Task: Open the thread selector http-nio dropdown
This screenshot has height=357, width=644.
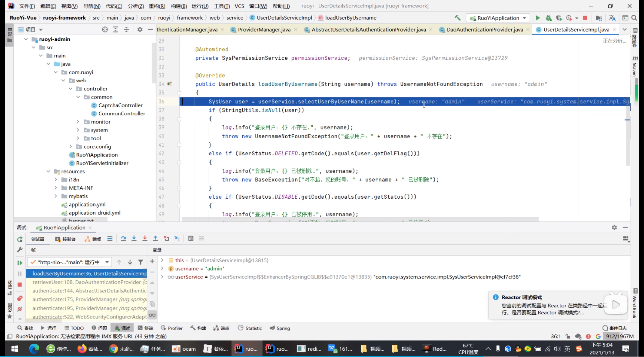Action: 69,262
